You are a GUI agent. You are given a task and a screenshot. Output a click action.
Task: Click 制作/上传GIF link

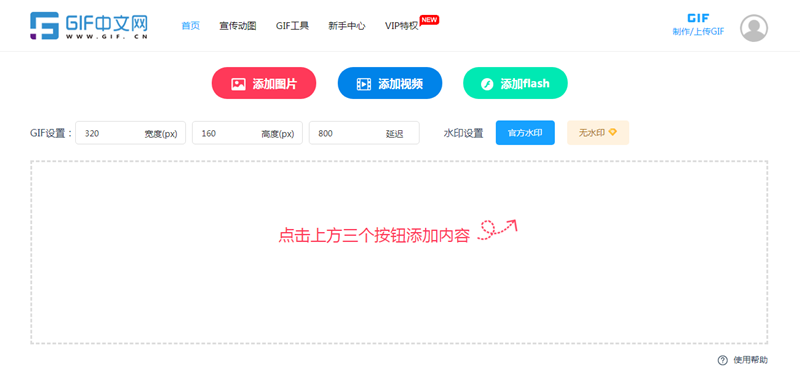(698, 32)
